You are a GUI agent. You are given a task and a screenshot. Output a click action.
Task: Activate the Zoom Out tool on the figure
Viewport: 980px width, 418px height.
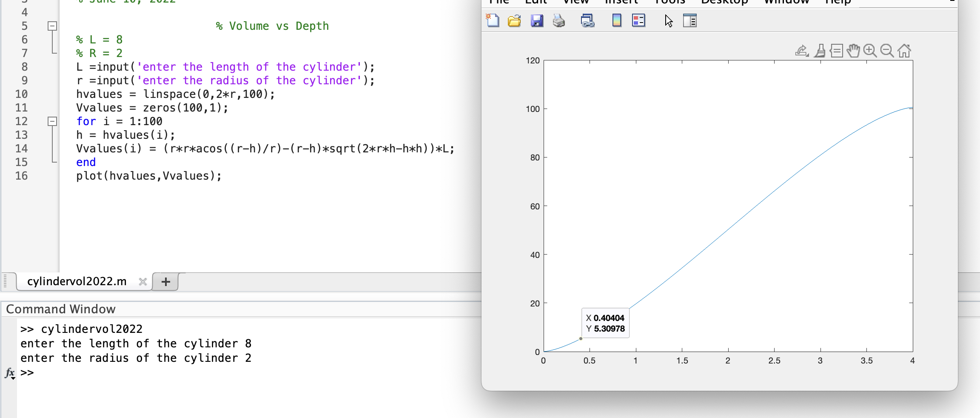(887, 51)
